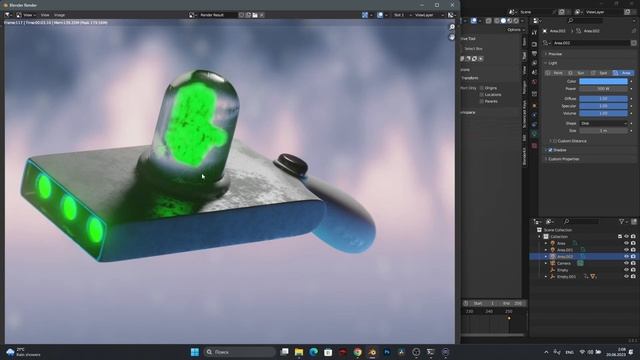640x360 pixels.
Task: Enable the Custom Distance checkbox
Action: point(555,141)
